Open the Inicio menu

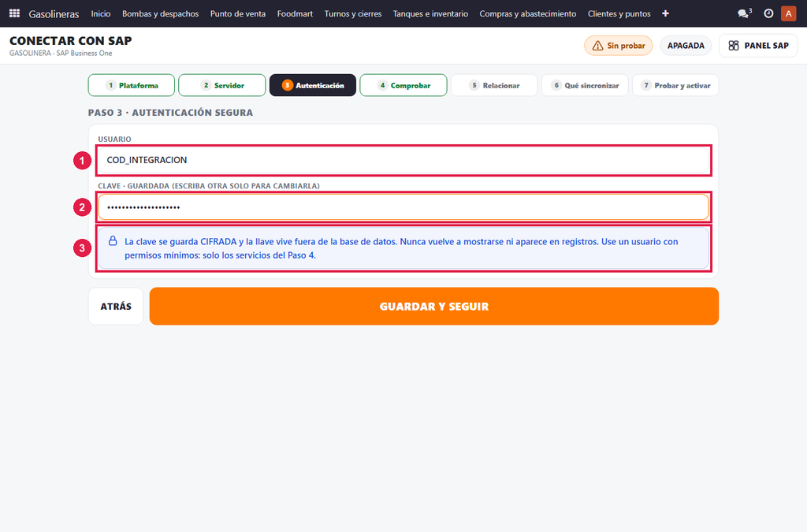(x=101, y=13)
